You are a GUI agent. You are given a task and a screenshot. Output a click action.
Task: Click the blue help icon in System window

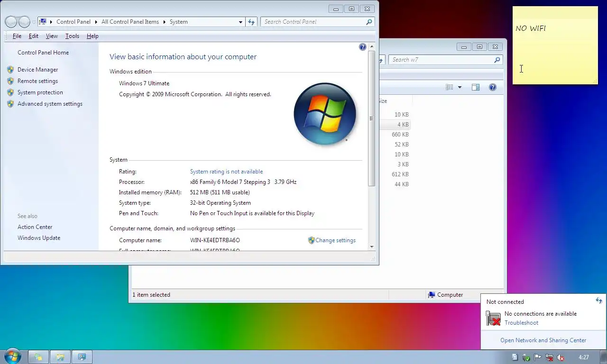click(x=363, y=47)
